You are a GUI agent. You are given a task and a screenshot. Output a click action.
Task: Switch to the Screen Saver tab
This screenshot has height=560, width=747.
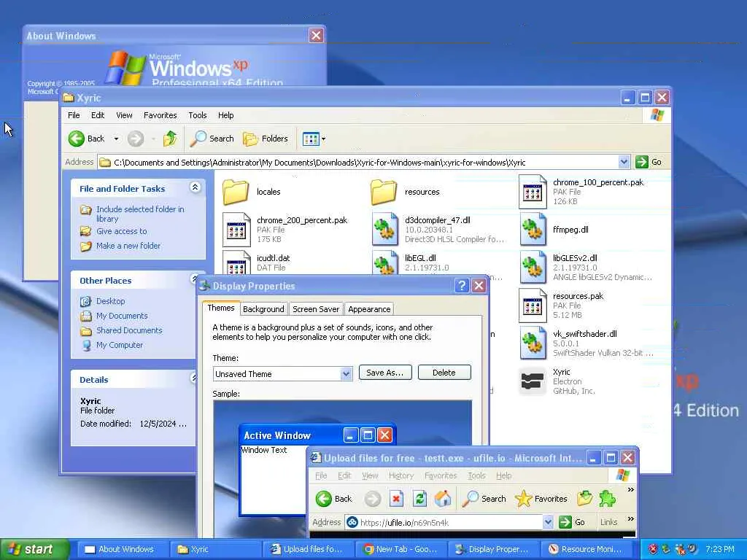tap(316, 309)
